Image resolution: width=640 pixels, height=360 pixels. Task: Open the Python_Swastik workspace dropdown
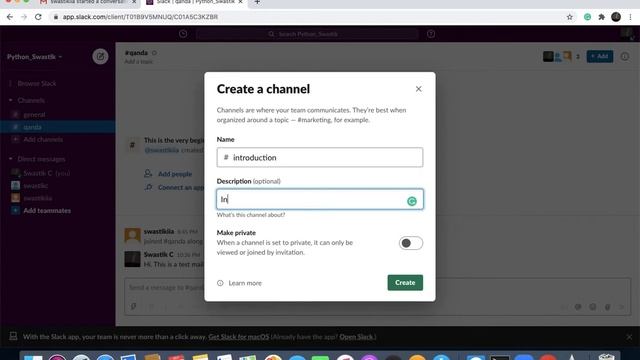35,57
